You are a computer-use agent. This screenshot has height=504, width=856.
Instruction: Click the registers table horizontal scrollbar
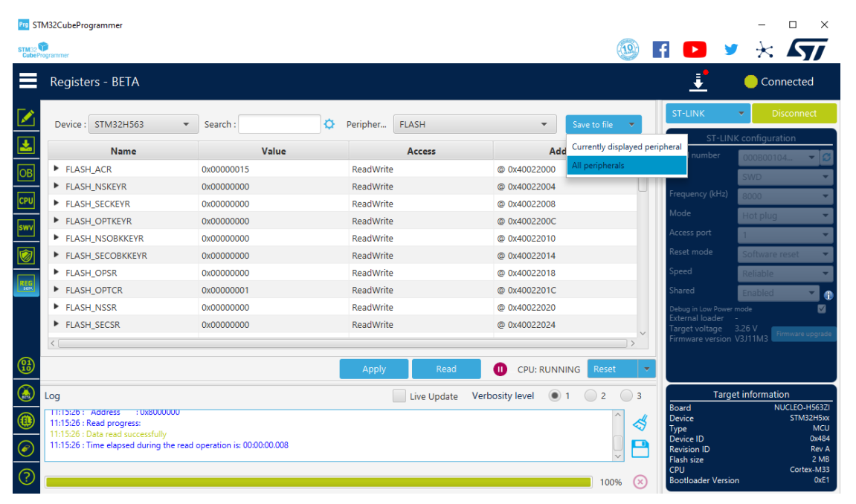click(342, 343)
